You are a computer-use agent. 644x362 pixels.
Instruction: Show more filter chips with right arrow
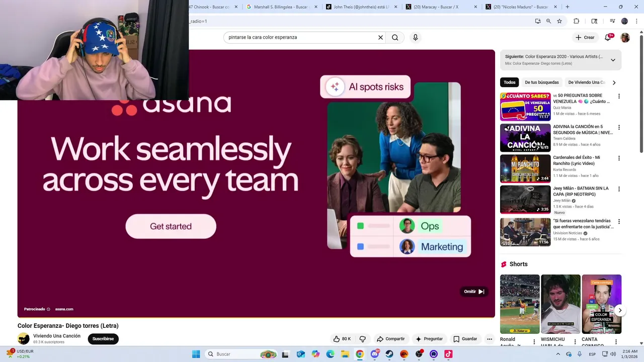point(614,82)
